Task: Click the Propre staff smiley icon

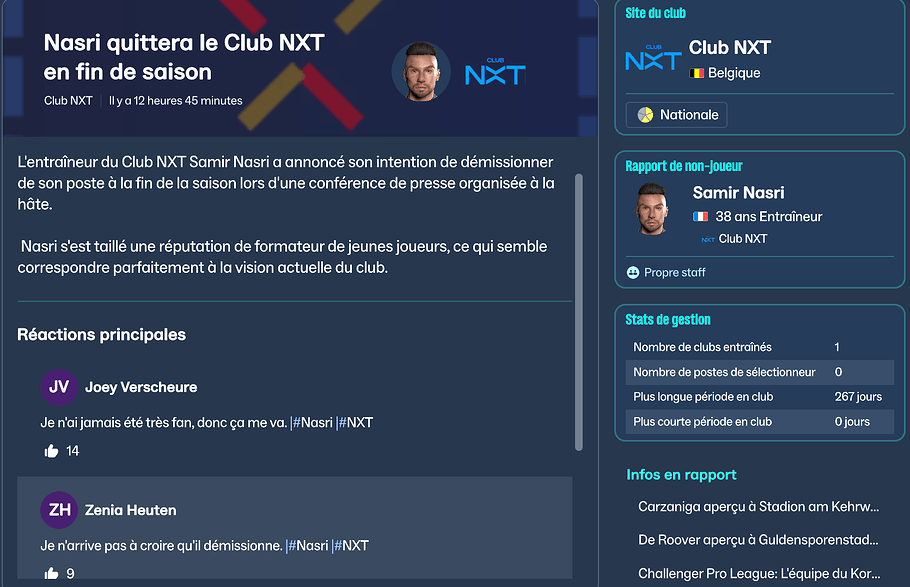Action: (632, 272)
